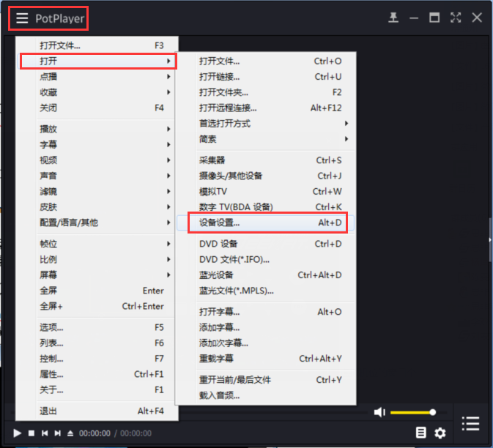Image resolution: width=493 pixels, height=448 pixels.
Task: Open the preferences gear icon
Action: 440,433
